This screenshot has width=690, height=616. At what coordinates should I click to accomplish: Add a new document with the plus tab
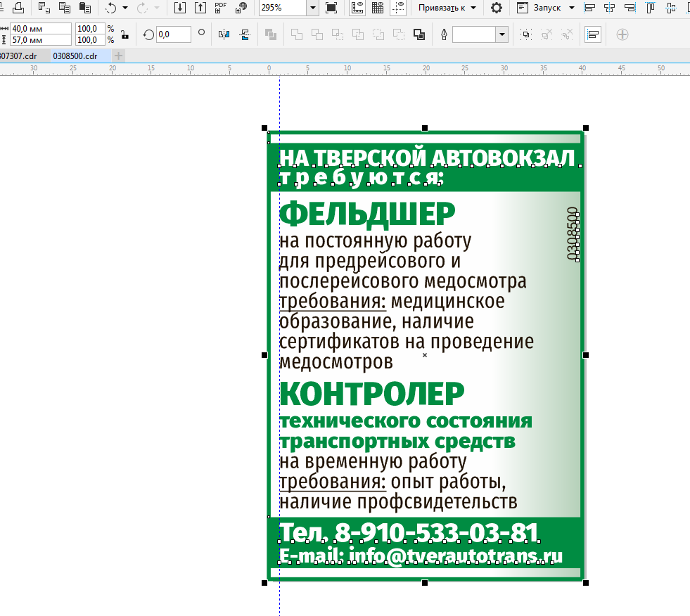[x=118, y=56]
